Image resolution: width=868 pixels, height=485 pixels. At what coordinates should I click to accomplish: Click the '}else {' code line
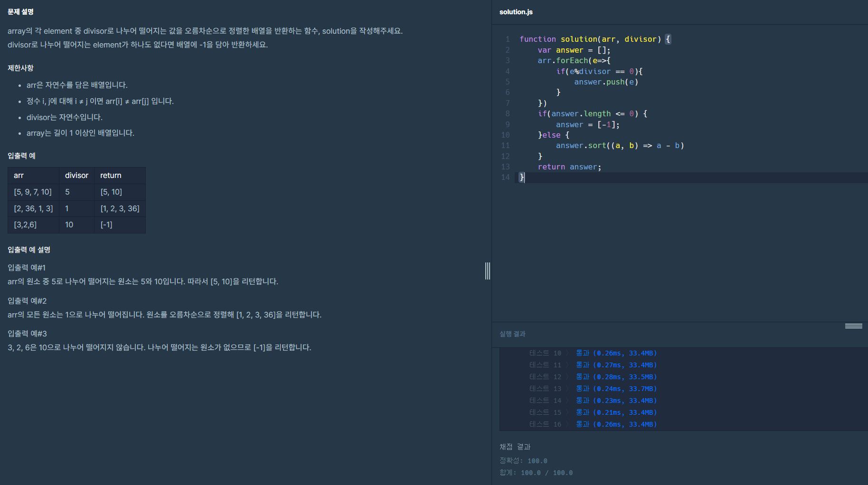pyautogui.click(x=554, y=135)
